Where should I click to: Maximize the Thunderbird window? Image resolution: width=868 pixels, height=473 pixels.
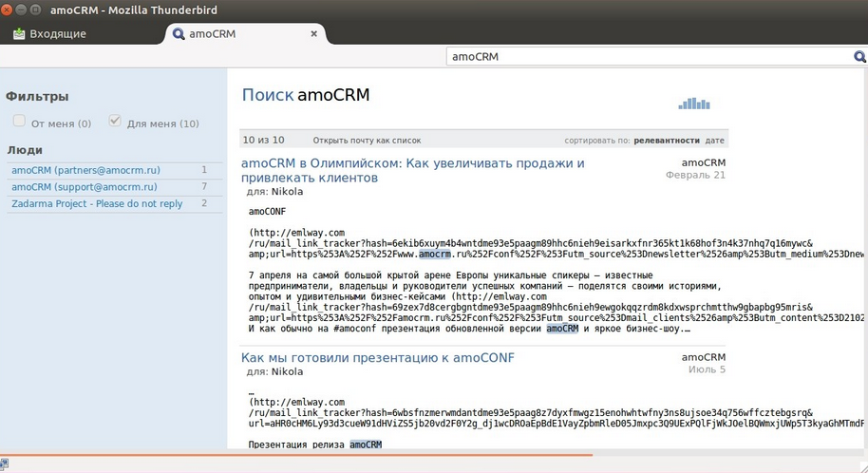coord(35,9)
